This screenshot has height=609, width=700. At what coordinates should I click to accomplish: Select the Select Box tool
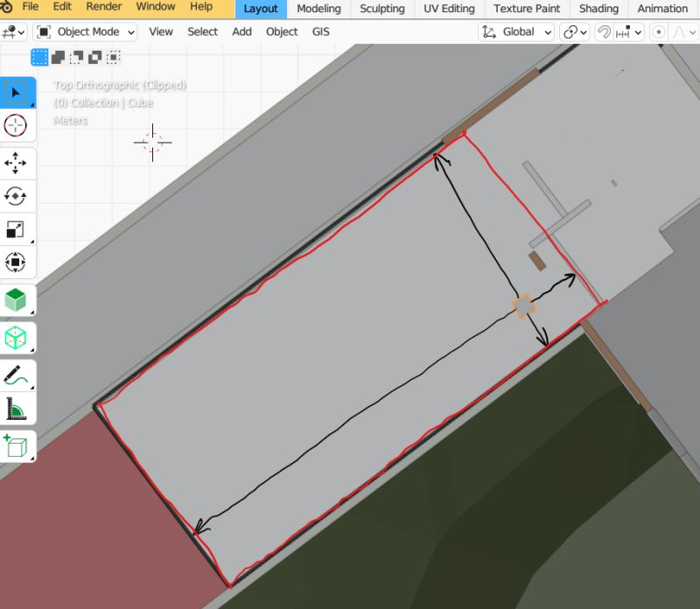coord(17,93)
